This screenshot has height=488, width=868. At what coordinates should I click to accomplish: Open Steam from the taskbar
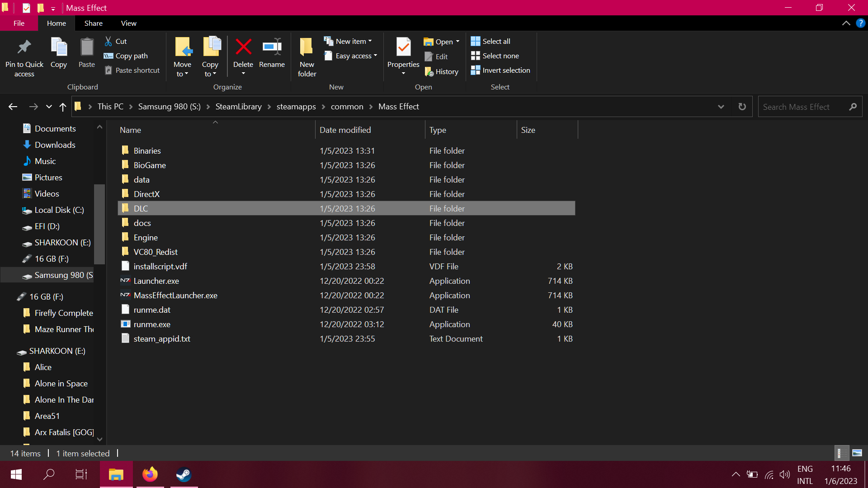coord(184,474)
